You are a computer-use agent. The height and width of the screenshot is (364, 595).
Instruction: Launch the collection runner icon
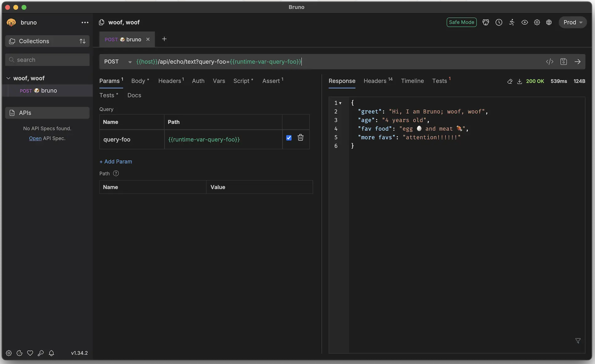pyautogui.click(x=512, y=22)
